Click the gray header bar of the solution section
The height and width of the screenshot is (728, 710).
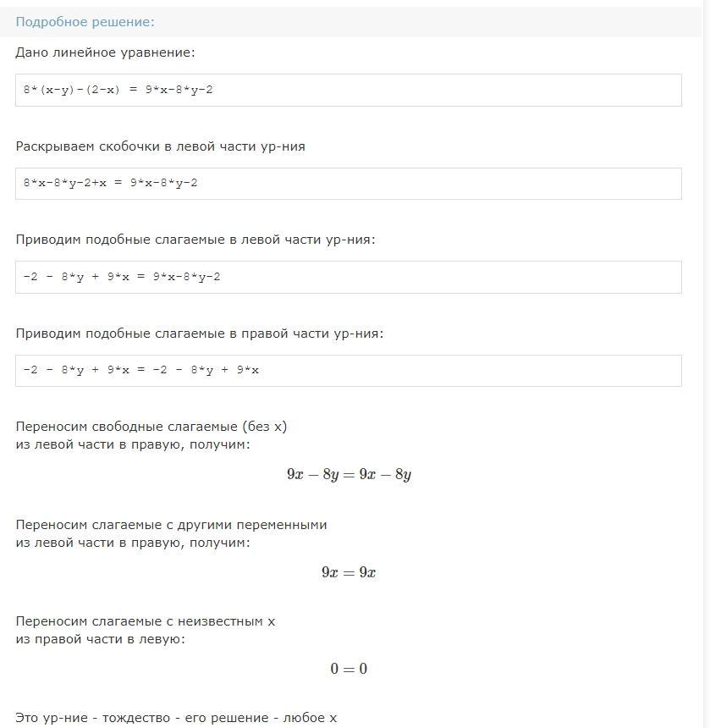click(351, 22)
